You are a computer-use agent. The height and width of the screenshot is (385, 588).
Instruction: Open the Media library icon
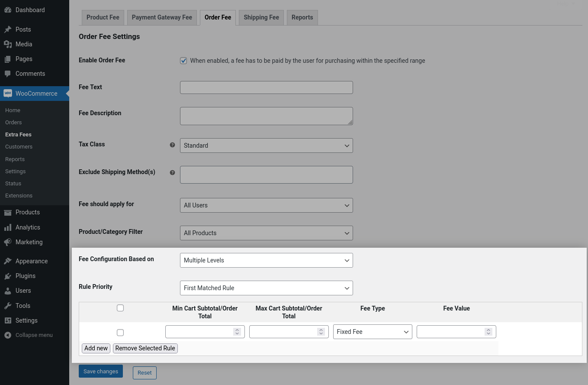(10, 44)
